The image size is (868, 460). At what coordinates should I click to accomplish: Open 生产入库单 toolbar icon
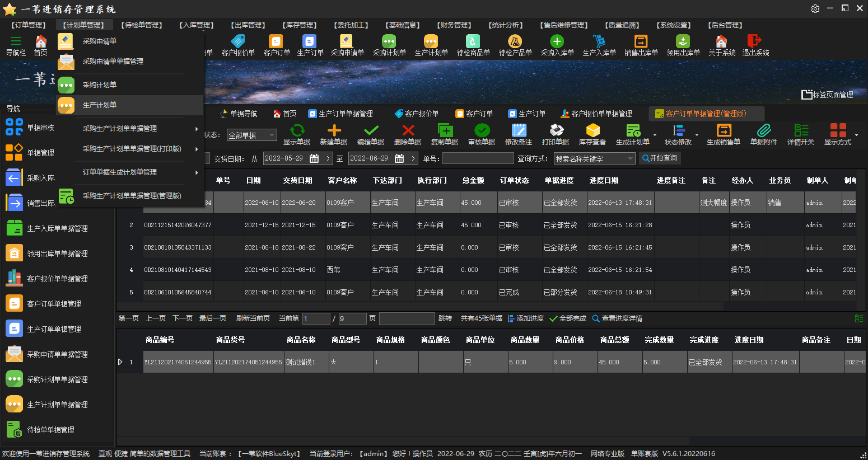599,45
